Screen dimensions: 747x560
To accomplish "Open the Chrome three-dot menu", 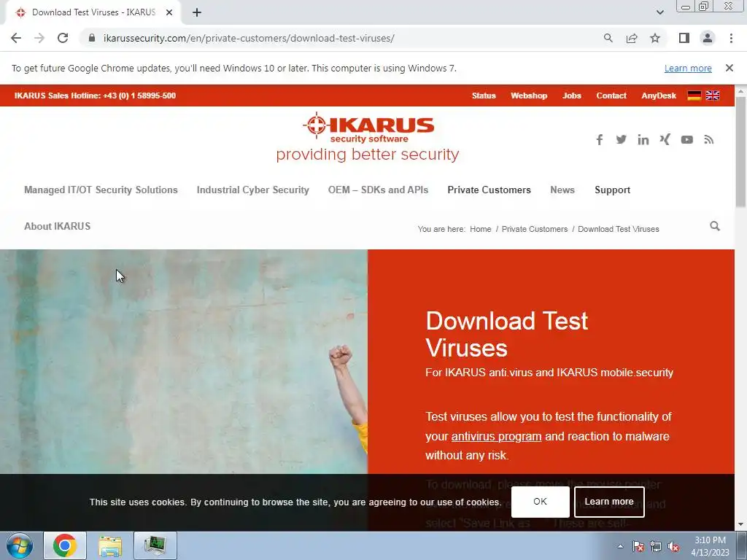I will tap(731, 38).
